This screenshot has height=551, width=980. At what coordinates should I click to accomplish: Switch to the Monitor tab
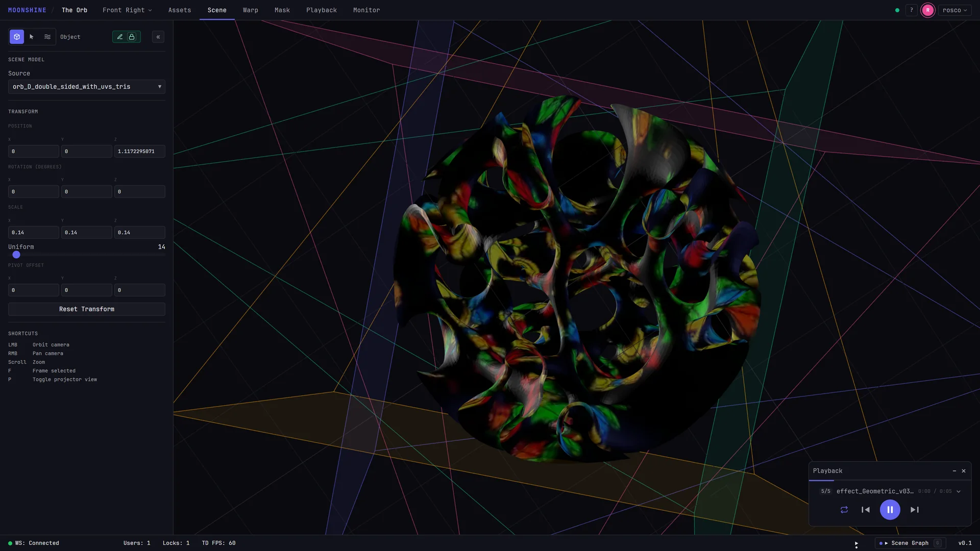(x=366, y=10)
